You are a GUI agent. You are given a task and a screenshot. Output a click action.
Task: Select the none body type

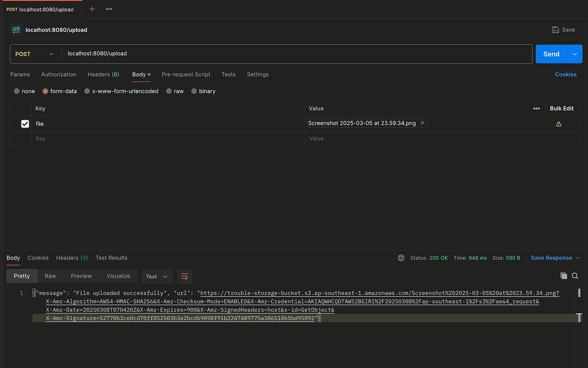(24, 91)
